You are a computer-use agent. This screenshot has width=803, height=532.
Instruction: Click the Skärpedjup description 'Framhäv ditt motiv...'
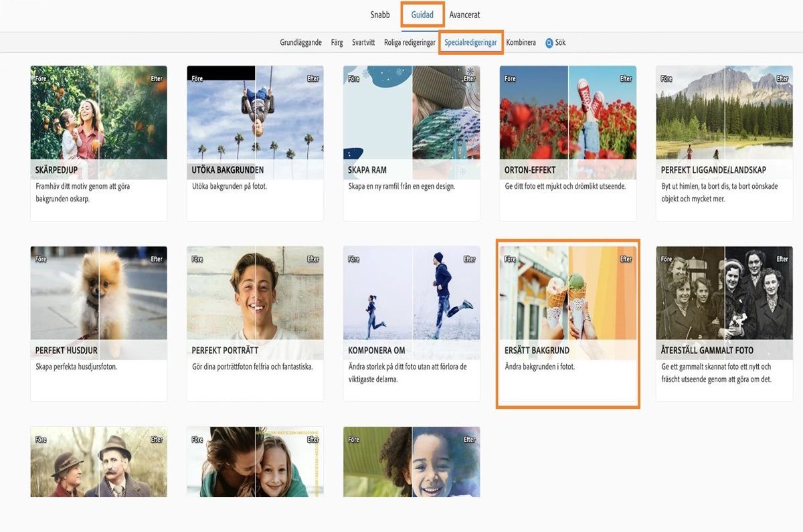(x=83, y=193)
